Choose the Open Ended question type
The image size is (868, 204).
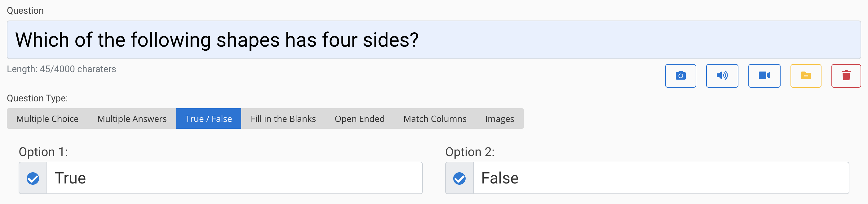pyautogui.click(x=360, y=118)
